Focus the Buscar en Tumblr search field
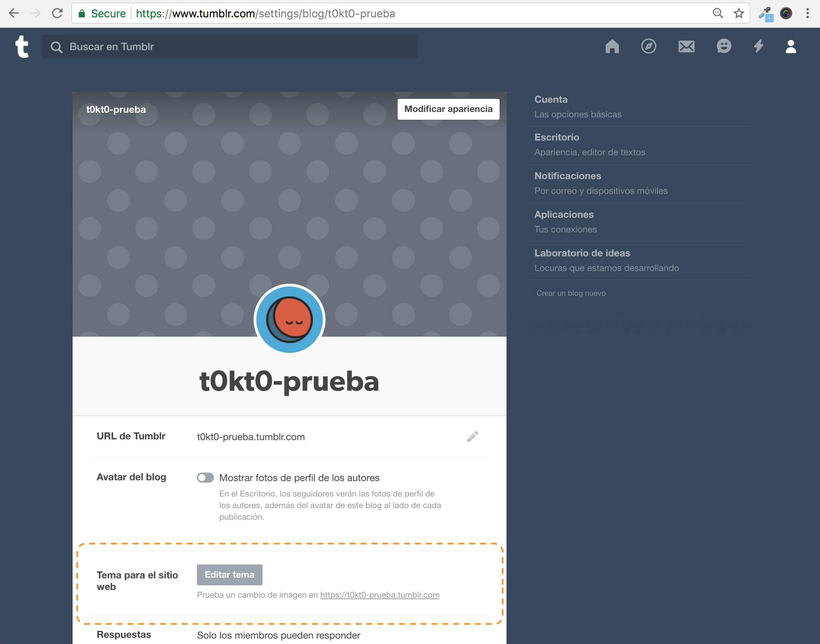 [230, 47]
